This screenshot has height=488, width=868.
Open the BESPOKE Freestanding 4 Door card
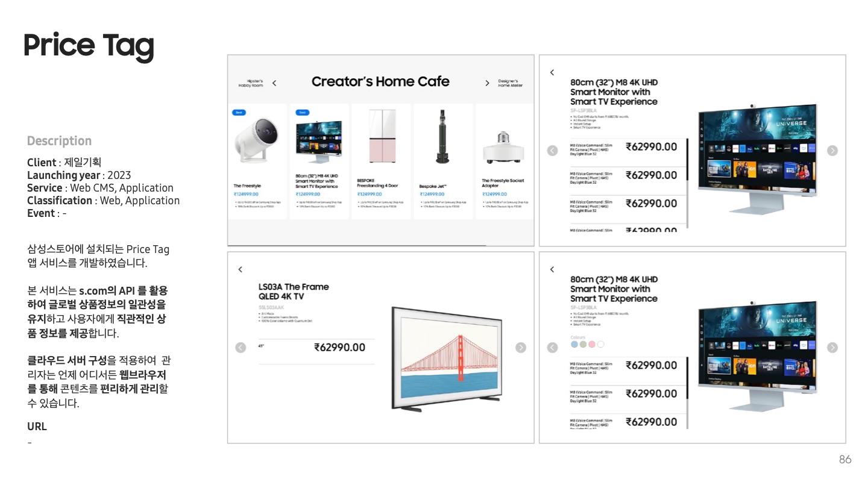point(381,161)
